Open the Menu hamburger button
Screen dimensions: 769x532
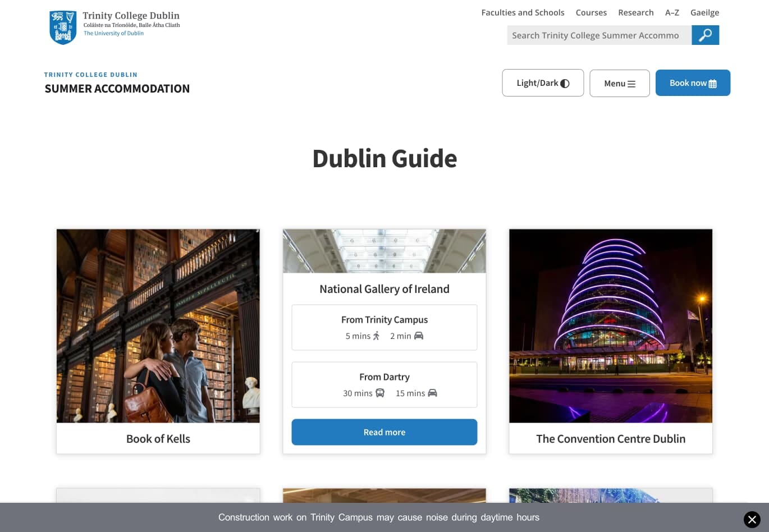[x=620, y=83]
